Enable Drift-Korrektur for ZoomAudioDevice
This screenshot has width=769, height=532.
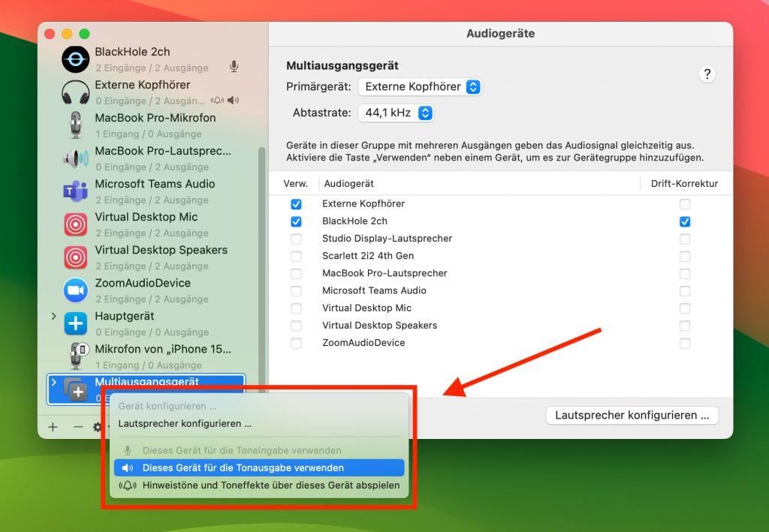pos(685,344)
